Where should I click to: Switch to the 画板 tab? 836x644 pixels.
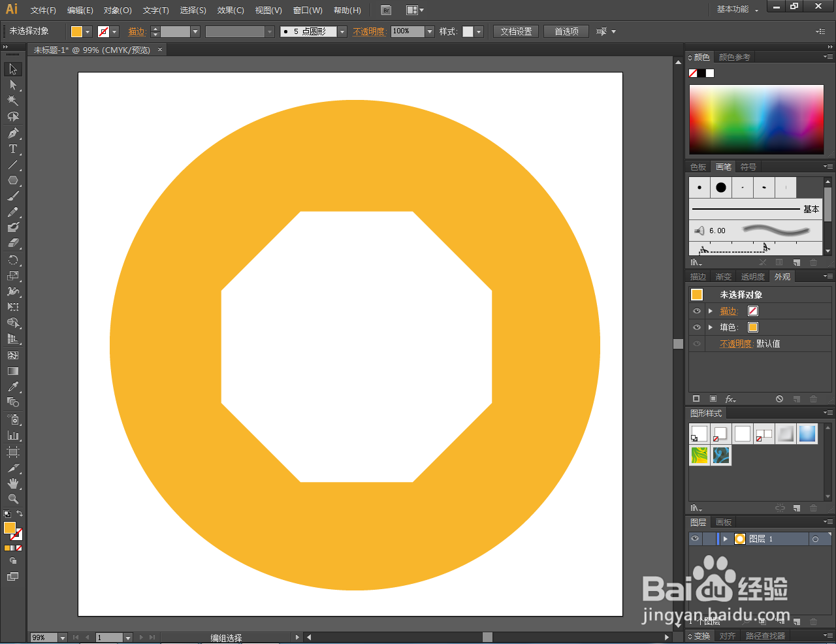(x=723, y=523)
